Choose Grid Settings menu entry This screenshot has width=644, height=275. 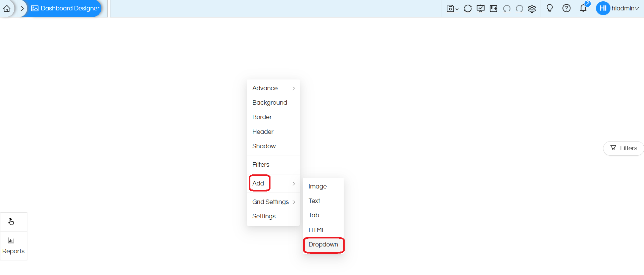tap(273, 202)
